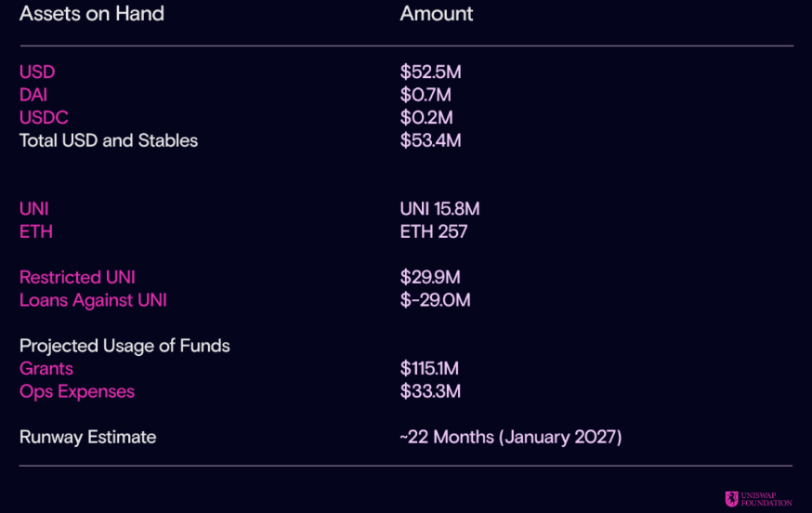Select the USDC asset row label
Viewport: 812px width, 513px height.
[x=44, y=118]
